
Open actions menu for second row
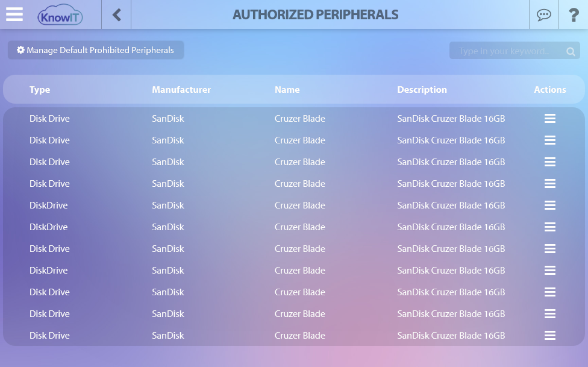point(550,140)
